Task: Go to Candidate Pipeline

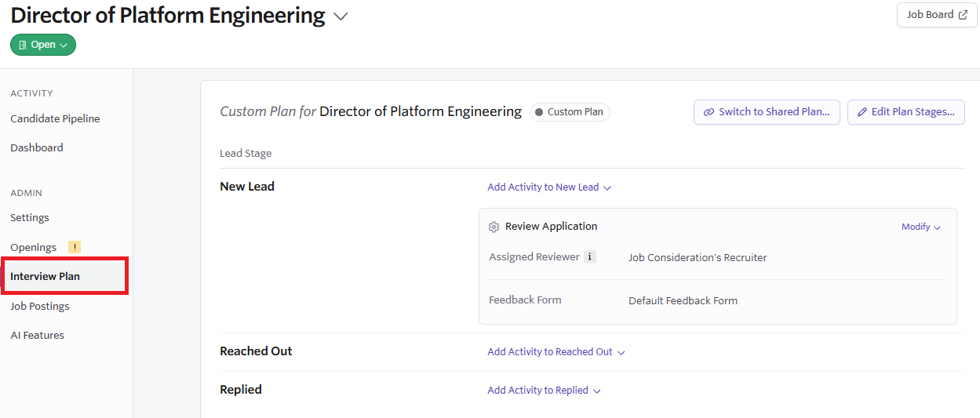Action: click(x=55, y=118)
